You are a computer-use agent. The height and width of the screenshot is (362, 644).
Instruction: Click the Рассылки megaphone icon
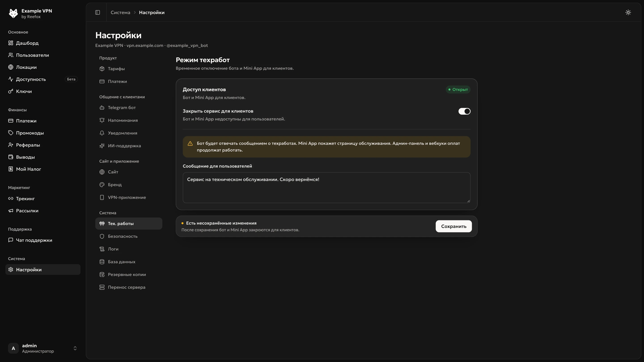coord(11,210)
